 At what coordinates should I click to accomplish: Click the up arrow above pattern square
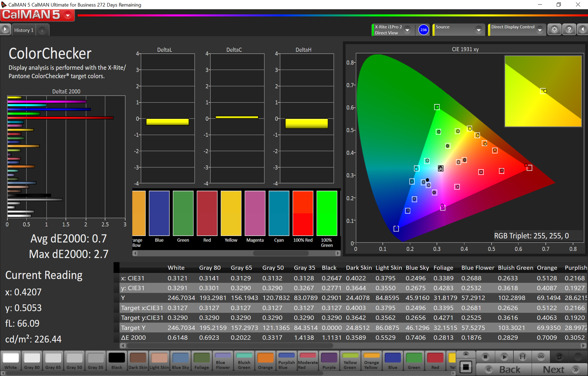click(466, 354)
